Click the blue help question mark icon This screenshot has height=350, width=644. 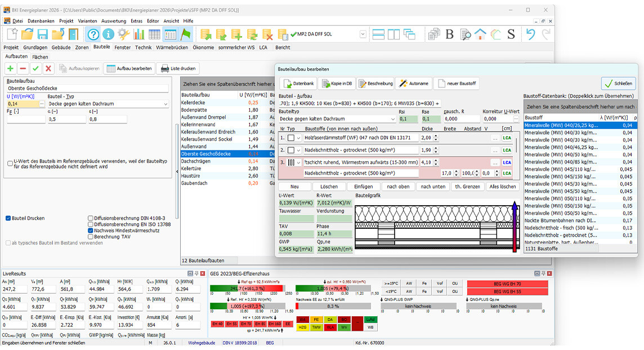(93, 34)
